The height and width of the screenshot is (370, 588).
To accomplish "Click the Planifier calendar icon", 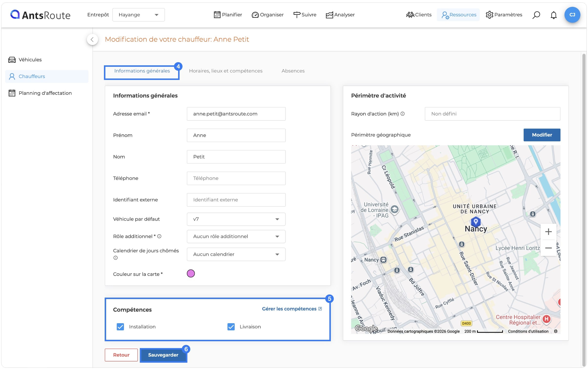I will tap(217, 15).
